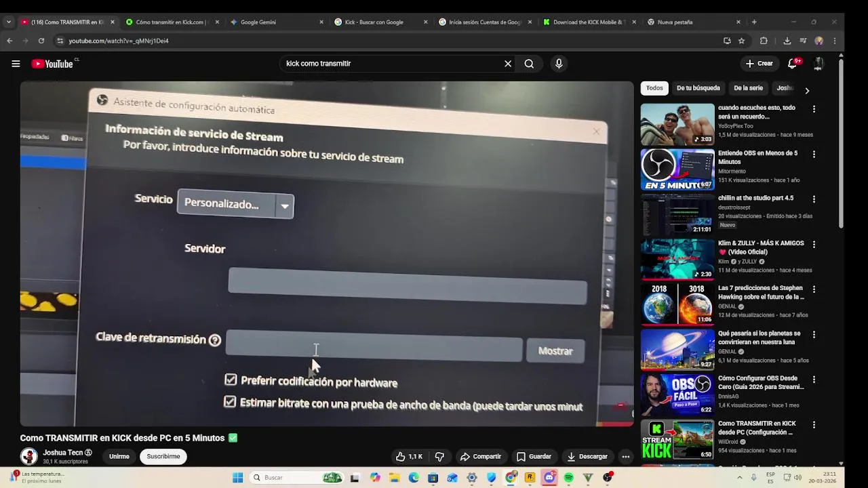Open Settings gear from the taskbar
The width and height of the screenshot is (868, 488).
pyautogui.click(x=472, y=478)
